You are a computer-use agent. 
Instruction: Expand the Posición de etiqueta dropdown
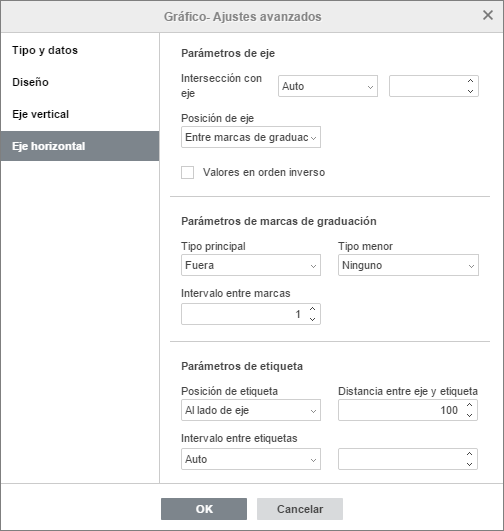[x=251, y=410]
